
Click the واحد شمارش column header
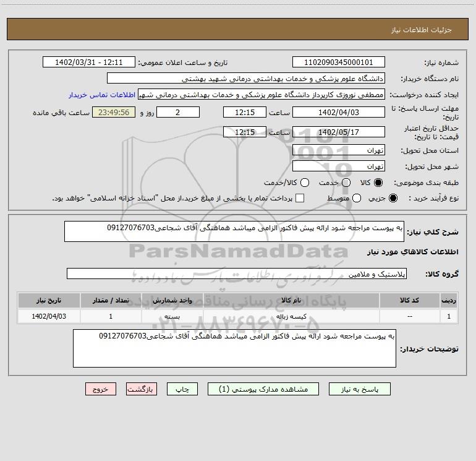click(x=172, y=300)
